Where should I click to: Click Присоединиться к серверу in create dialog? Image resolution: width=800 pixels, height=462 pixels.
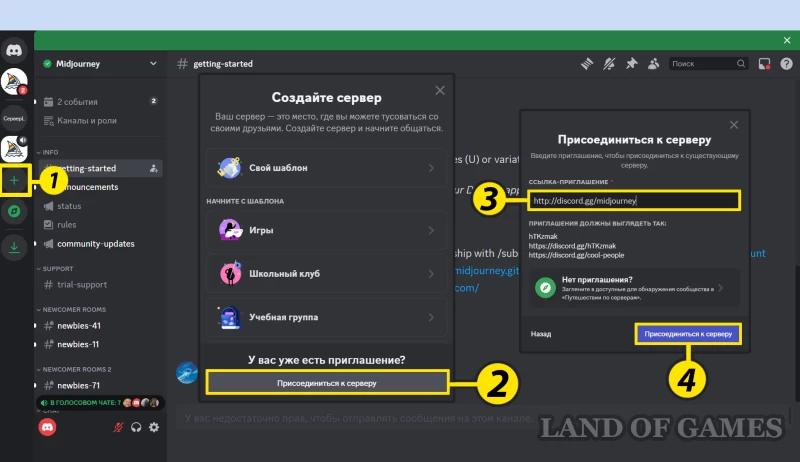[327, 383]
